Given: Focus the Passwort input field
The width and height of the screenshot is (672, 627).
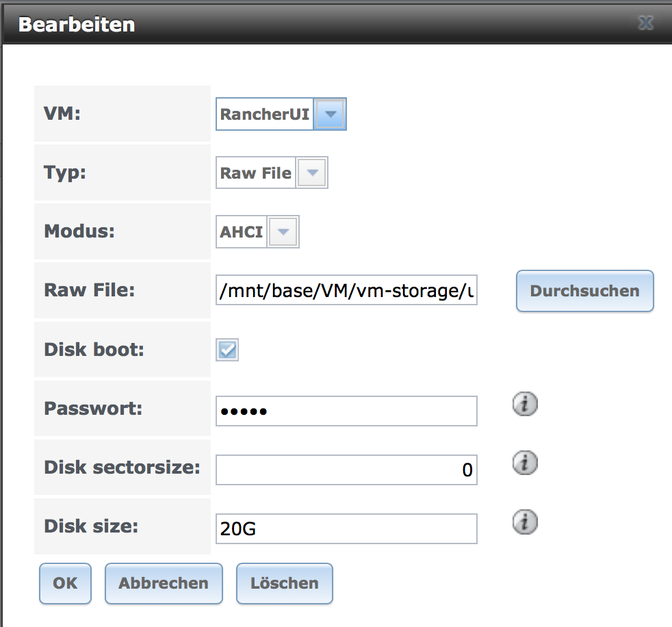Looking at the screenshot, I should (346, 411).
